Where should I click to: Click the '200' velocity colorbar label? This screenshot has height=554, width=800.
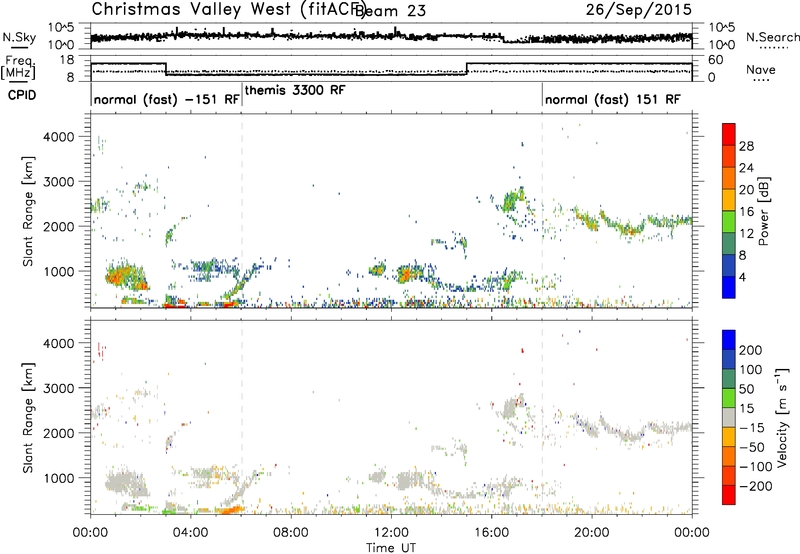(751, 350)
